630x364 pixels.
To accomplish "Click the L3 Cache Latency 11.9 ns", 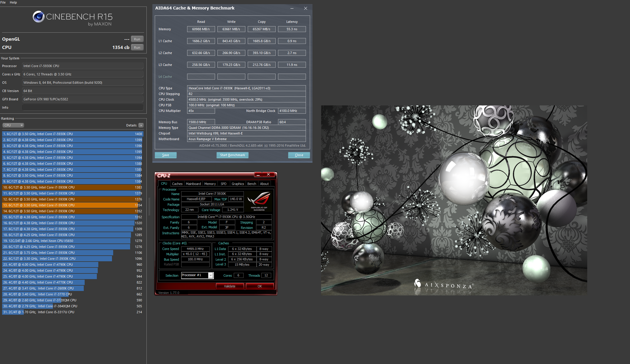I will (x=292, y=65).
